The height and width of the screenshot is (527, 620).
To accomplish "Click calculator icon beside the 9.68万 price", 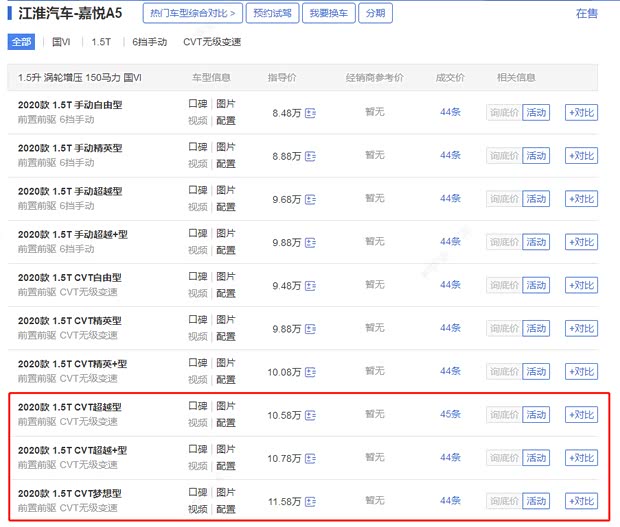I will pyautogui.click(x=310, y=199).
